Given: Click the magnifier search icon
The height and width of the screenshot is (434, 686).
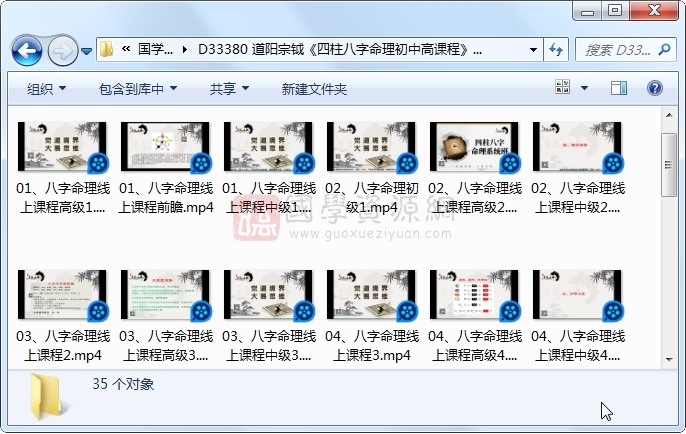Looking at the screenshot, I should point(664,49).
